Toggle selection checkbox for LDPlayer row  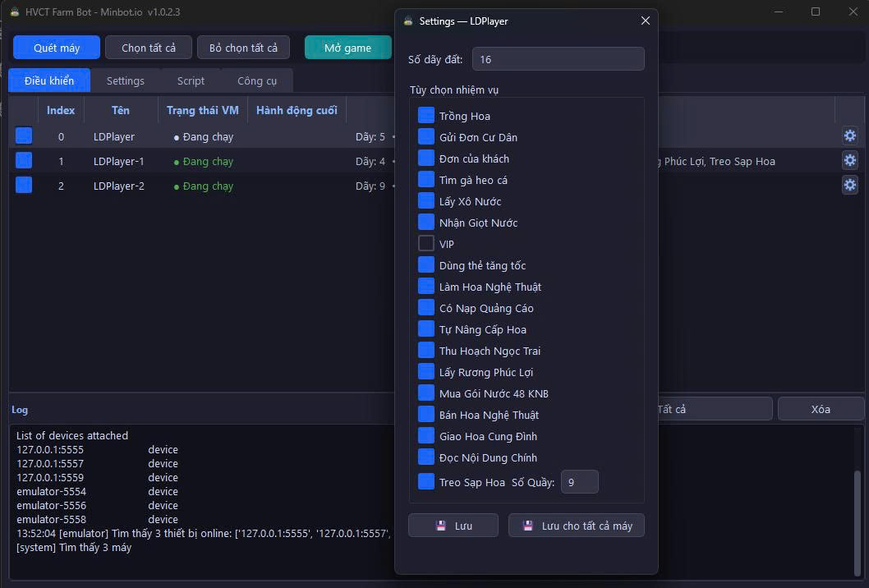[23, 136]
